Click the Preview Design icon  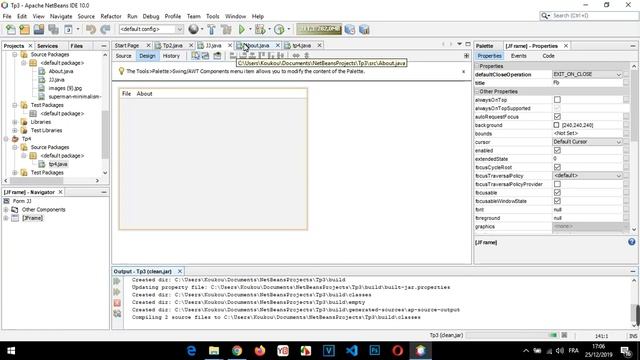tap(217, 56)
